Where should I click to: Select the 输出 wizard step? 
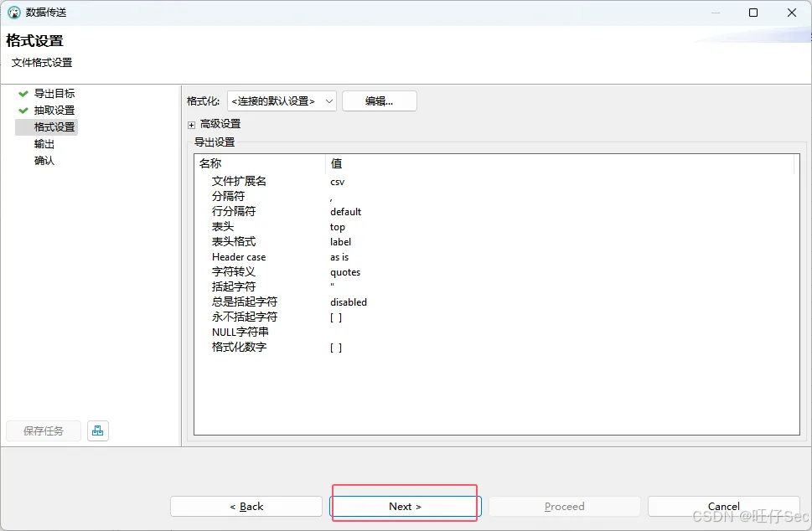tap(44, 144)
